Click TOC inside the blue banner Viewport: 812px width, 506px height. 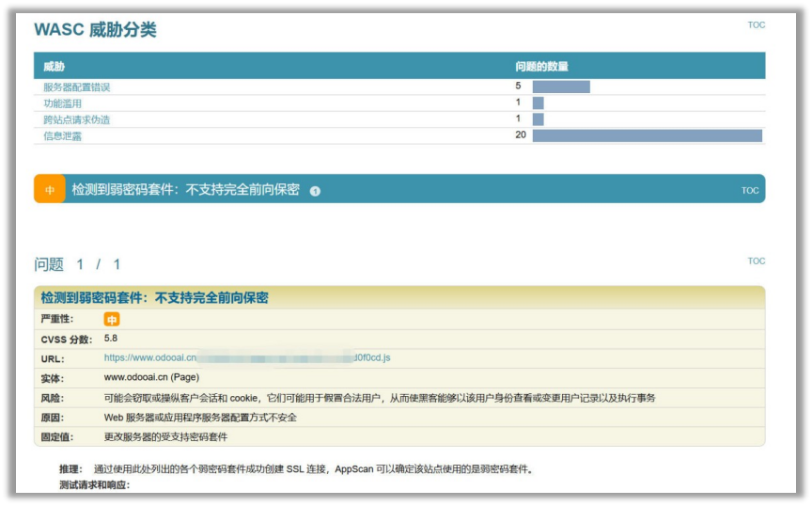(x=749, y=191)
